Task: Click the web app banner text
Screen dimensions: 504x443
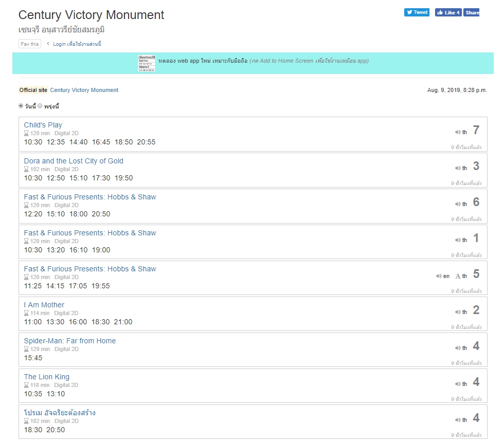Action: (x=263, y=61)
